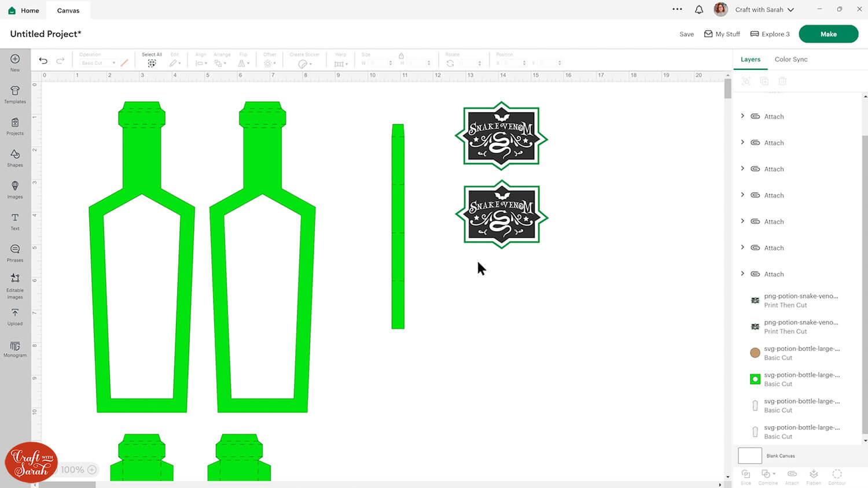Open the Phrases panel

15,253
